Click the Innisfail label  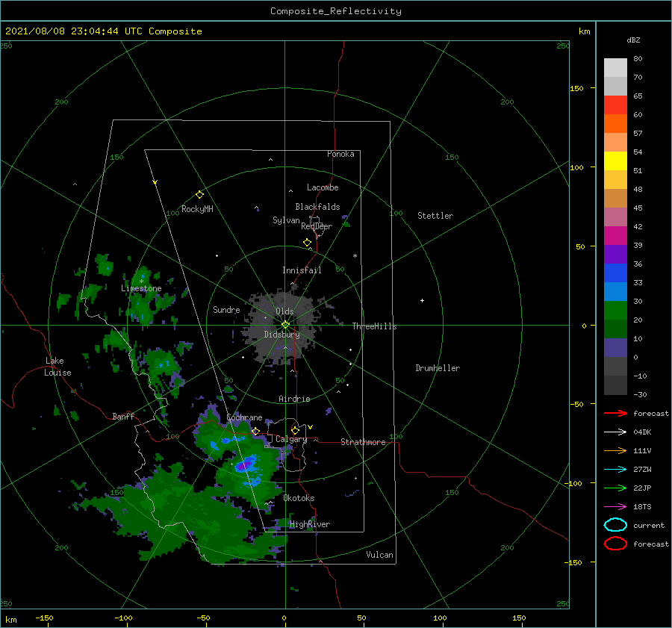point(302,270)
